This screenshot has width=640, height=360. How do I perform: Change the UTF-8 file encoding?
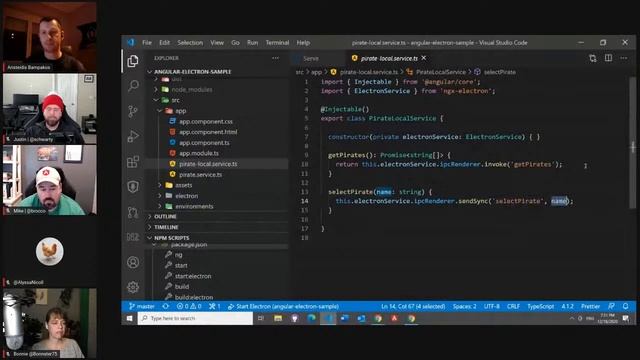click(492, 306)
